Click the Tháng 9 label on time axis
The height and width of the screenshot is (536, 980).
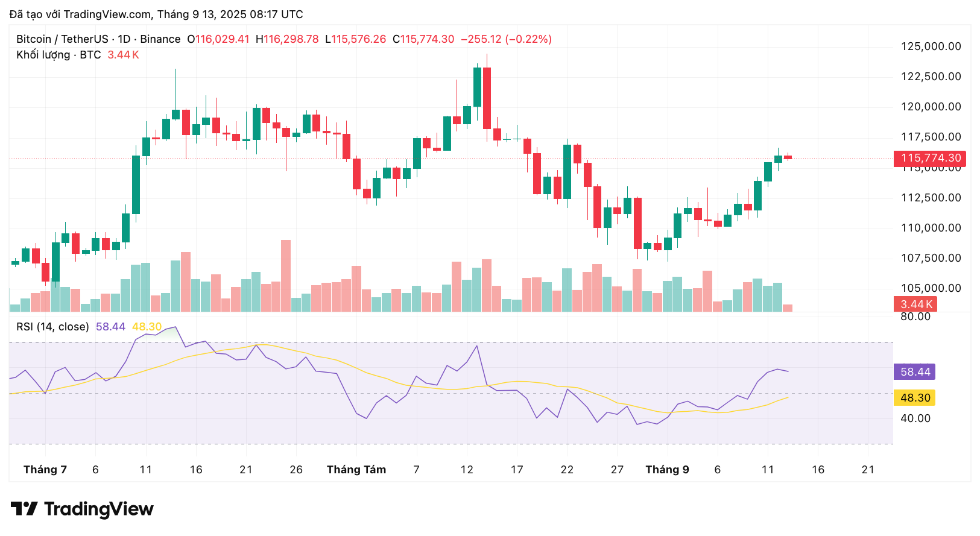pos(667,470)
